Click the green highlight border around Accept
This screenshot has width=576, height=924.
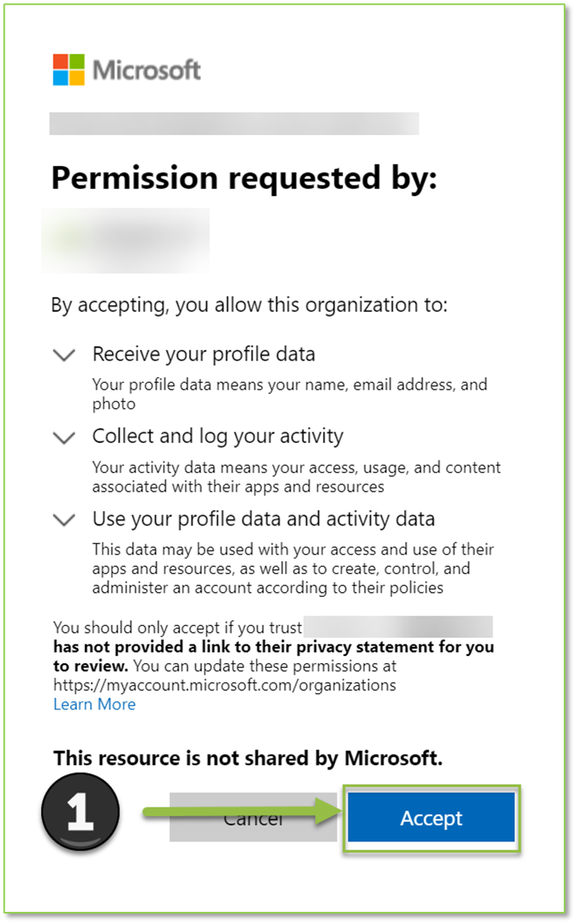(x=431, y=787)
